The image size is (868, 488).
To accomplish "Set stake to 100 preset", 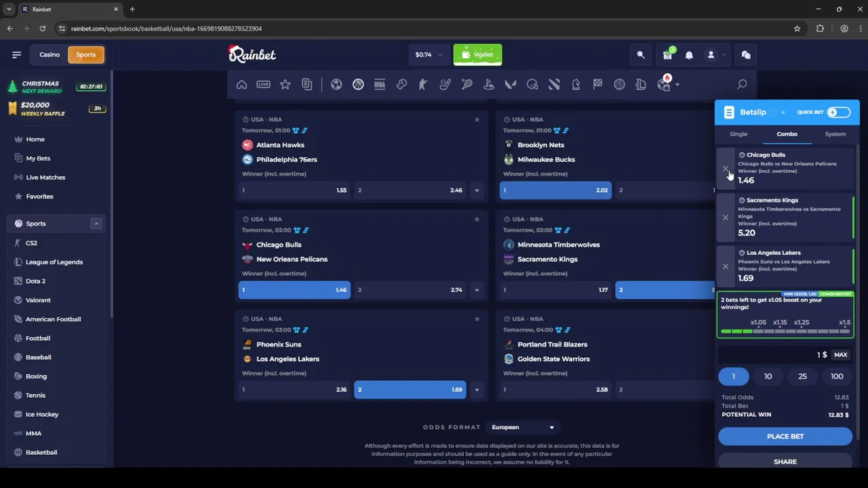I will tap(837, 377).
